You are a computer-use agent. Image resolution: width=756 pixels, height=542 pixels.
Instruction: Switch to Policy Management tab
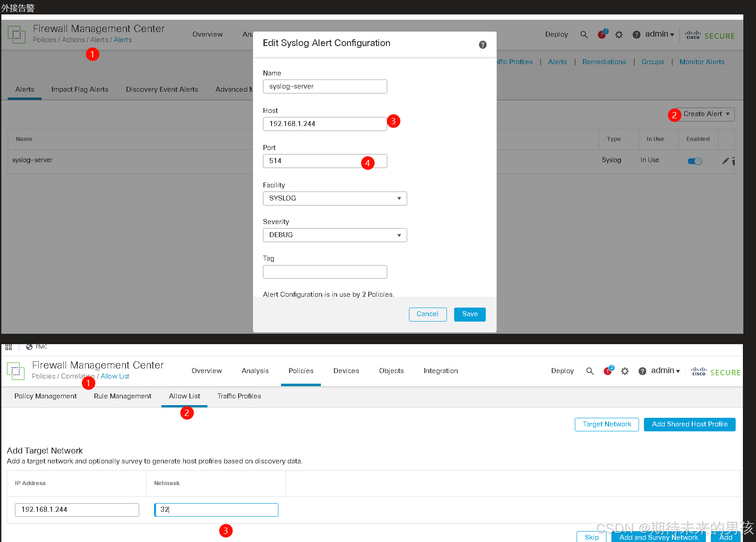click(46, 396)
